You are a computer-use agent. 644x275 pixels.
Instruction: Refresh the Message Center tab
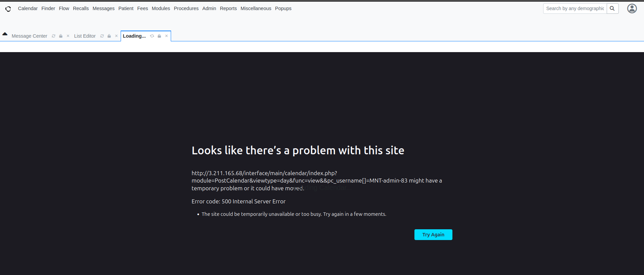pos(53,36)
